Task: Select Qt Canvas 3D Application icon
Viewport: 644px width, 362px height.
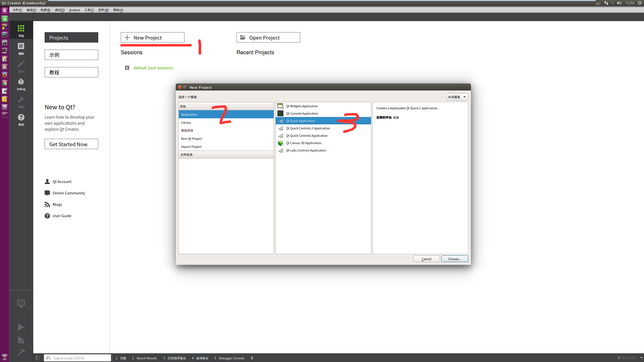Action: [x=280, y=143]
